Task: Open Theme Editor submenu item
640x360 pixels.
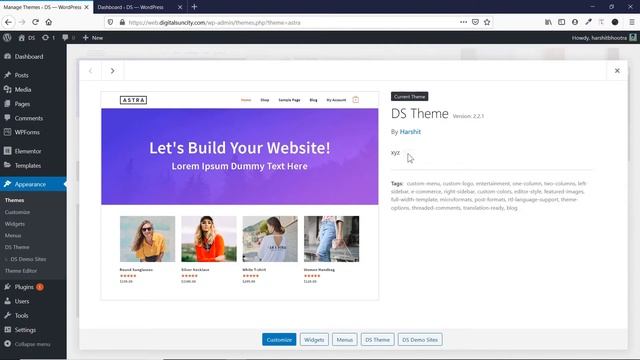Action: tap(21, 271)
